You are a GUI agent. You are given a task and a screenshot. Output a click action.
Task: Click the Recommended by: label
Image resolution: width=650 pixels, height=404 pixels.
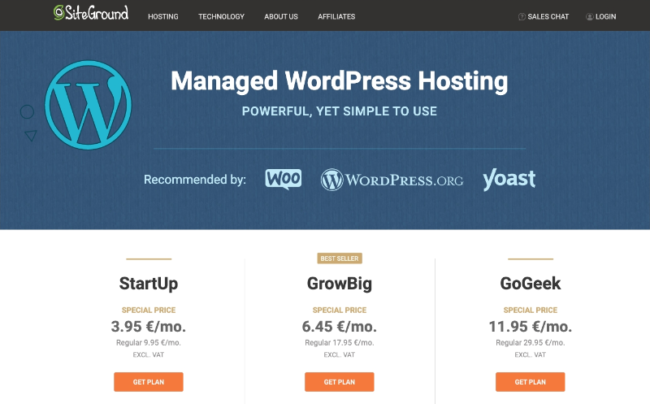(x=195, y=179)
